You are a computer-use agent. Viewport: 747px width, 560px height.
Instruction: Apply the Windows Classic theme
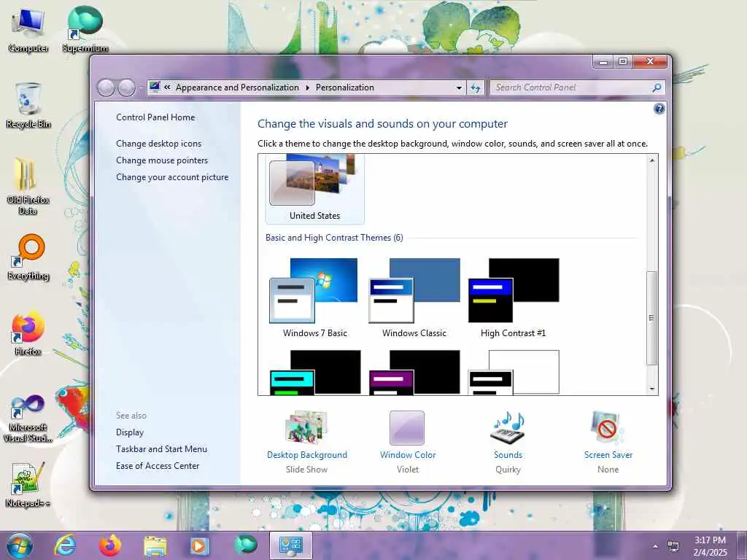(x=414, y=297)
